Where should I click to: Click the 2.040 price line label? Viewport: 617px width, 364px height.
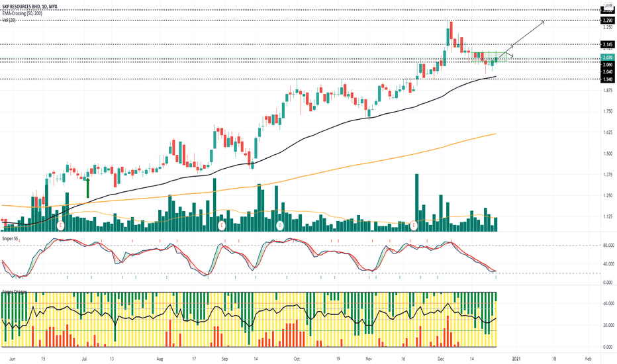click(x=608, y=71)
